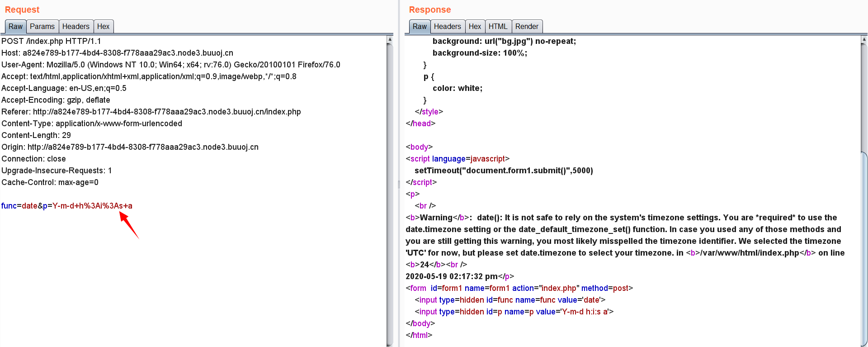The width and height of the screenshot is (868, 347).
Task: Click the Content-Length: 29 line
Action: 36,135
